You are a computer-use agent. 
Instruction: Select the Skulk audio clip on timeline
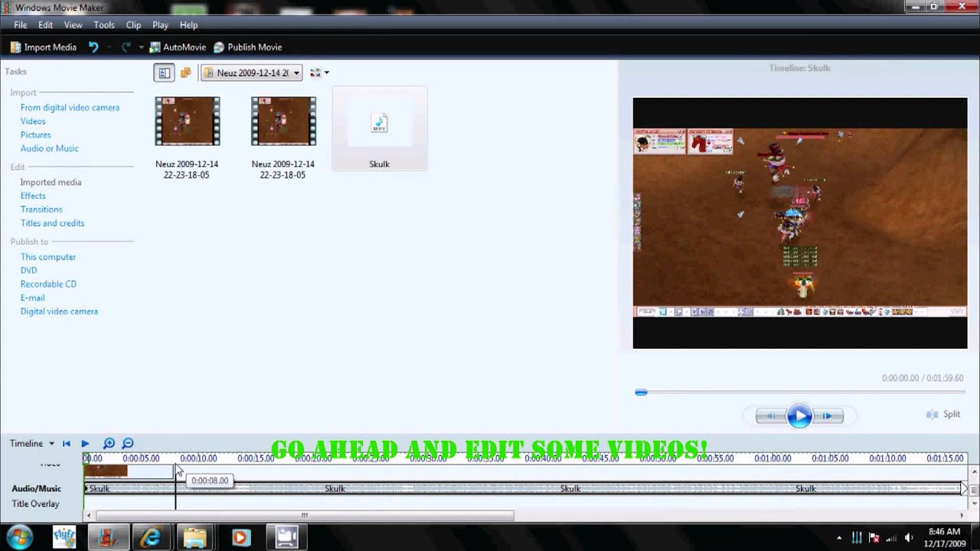pos(524,488)
